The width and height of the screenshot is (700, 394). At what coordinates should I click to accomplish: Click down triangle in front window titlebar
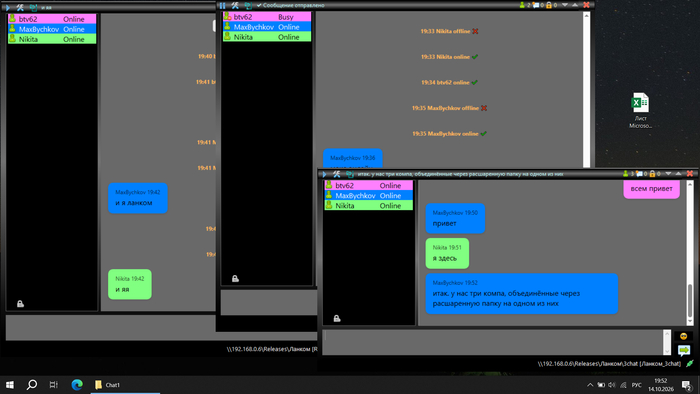pyautogui.click(x=668, y=174)
